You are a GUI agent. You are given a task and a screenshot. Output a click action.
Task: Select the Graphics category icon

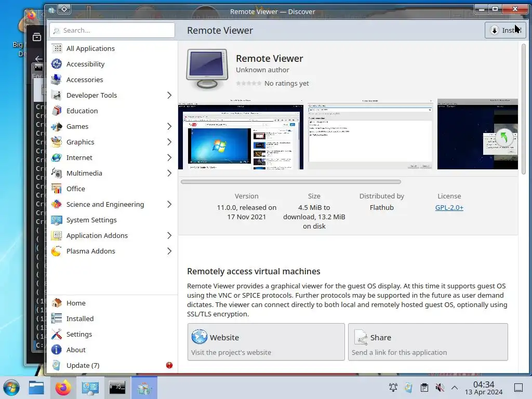[x=57, y=142]
